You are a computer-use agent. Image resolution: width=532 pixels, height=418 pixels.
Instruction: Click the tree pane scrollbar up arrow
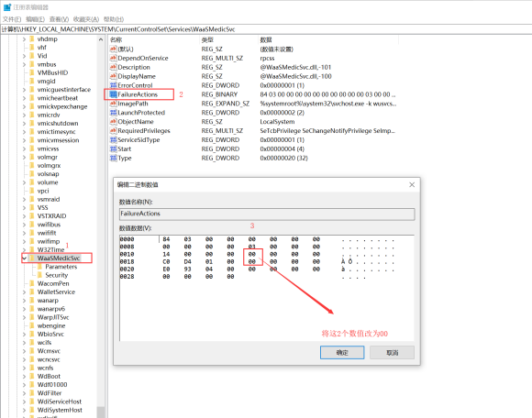(101, 39)
